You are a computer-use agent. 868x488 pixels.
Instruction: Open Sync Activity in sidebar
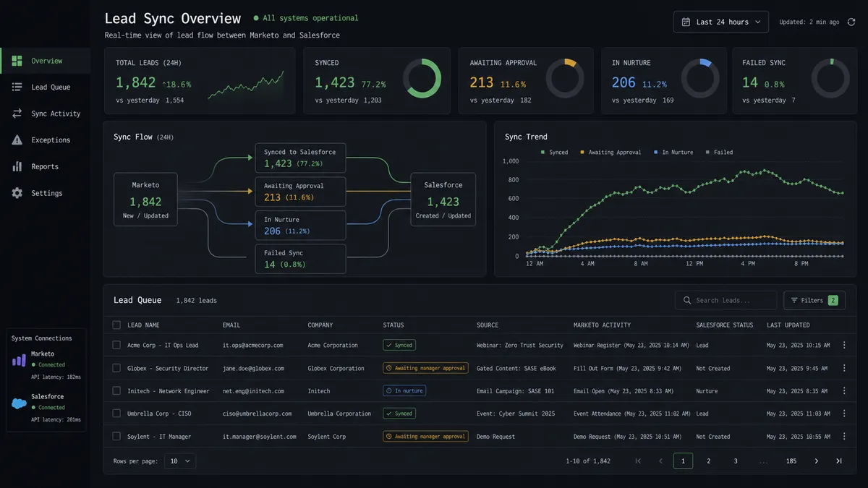pyautogui.click(x=45, y=114)
